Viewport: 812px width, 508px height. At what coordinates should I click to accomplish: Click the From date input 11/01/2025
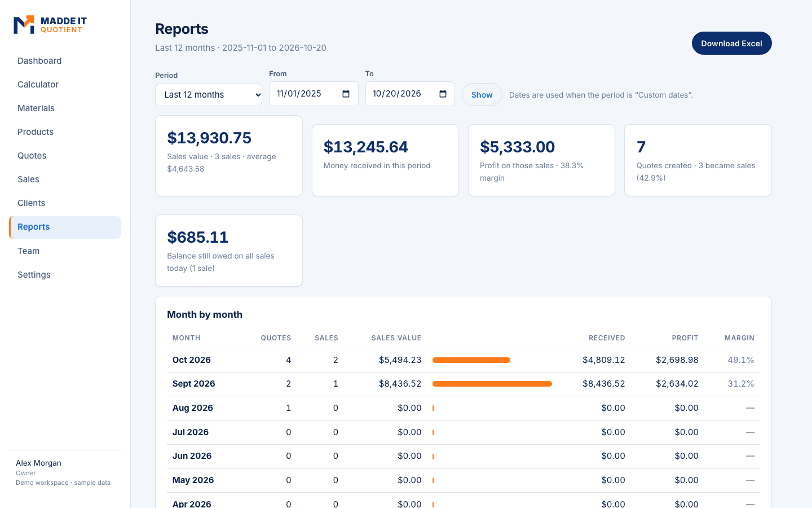(314, 94)
